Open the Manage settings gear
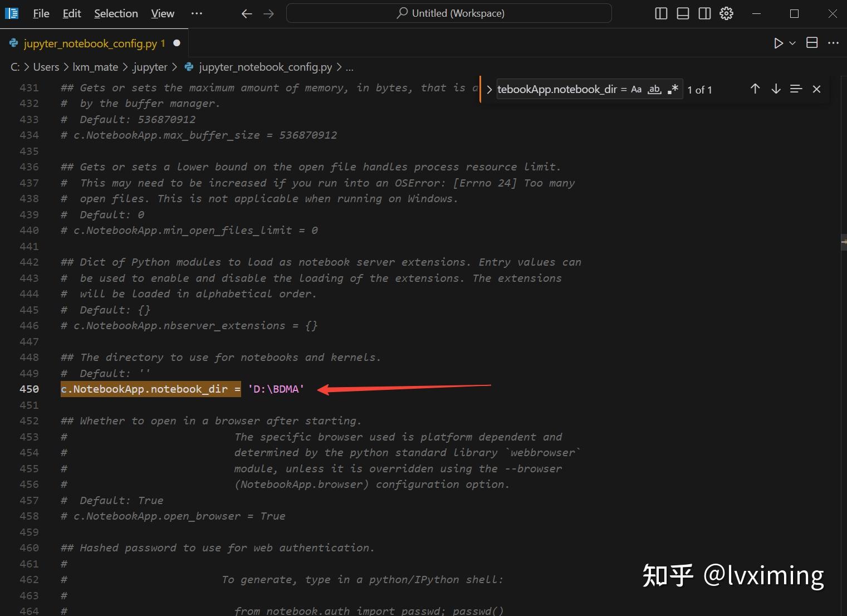Image resolution: width=847 pixels, height=616 pixels. 726,13
